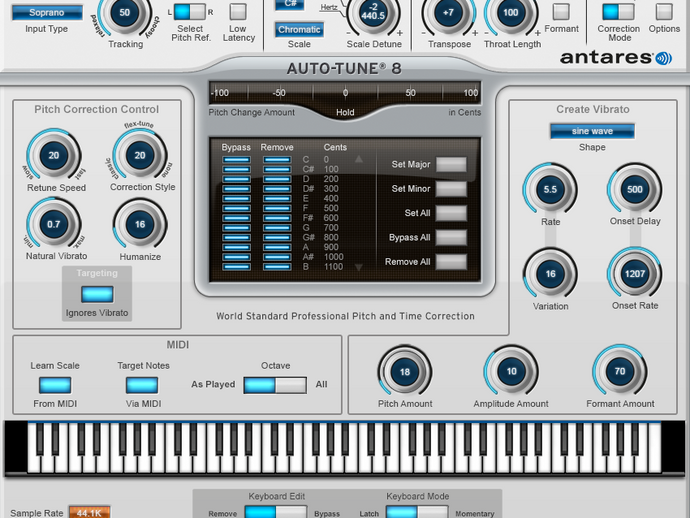This screenshot has height=518, width=690.
Task: Click the Pitch Change Amount meter
Action: [x=345, y=93]
